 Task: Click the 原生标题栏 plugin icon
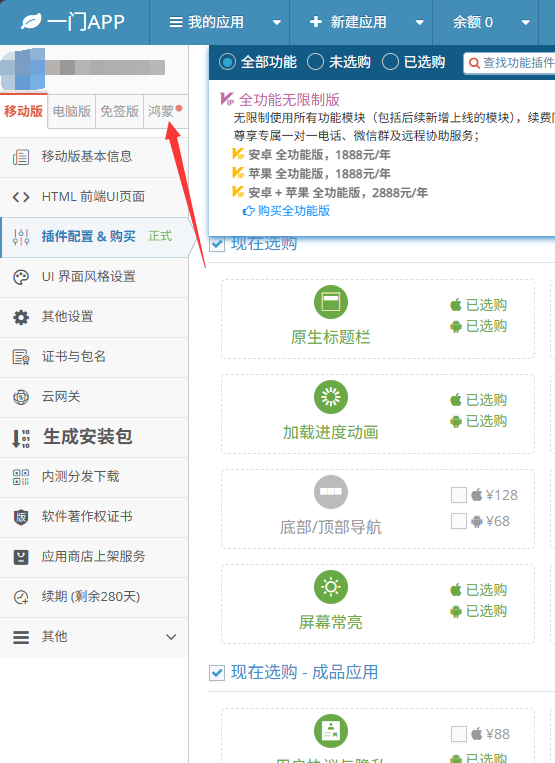click(x=331, y=302)
